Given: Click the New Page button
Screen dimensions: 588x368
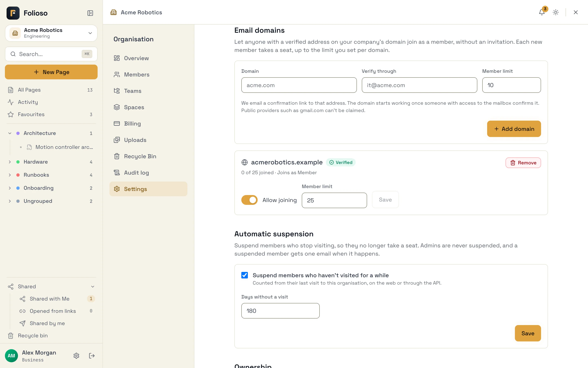Looking at the screenshot, I should click(x=51, y=72).
